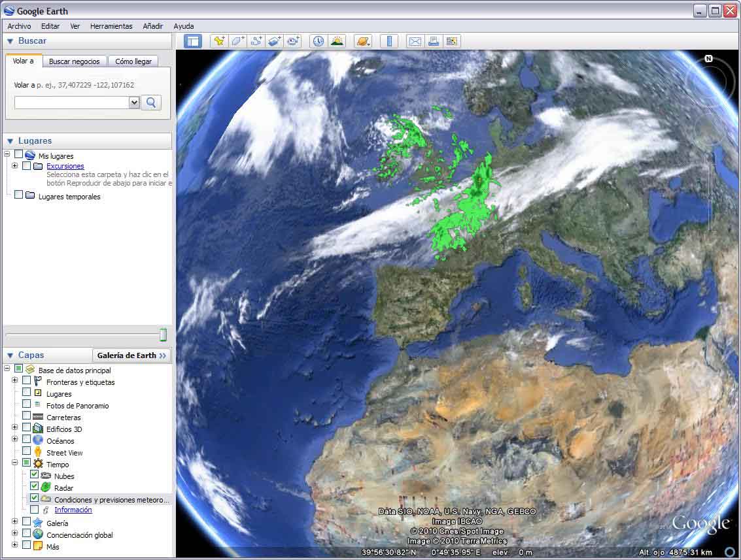The height and width of the screenshot is (560, 741).
Task: Switch to Cómo llegar tab
Action: 133,61
